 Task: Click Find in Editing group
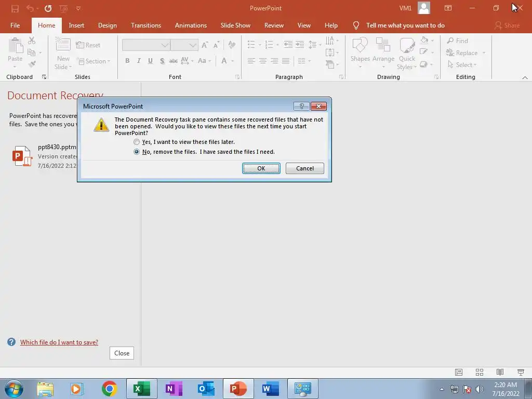458,41
